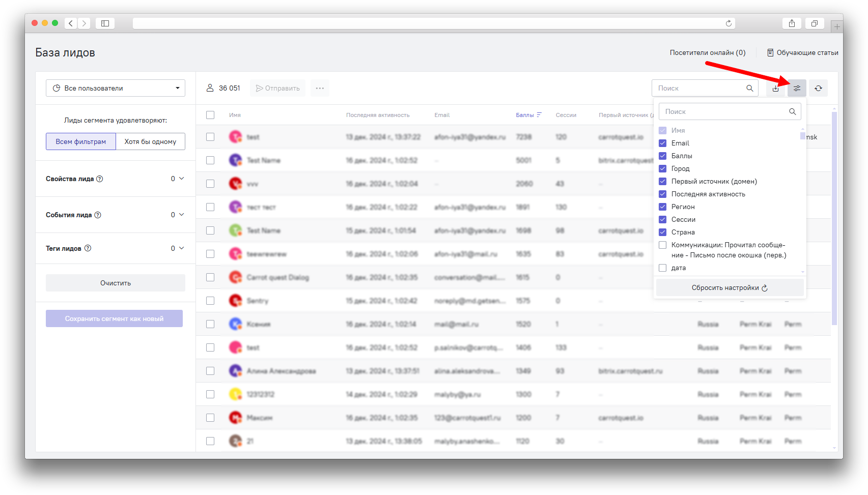The height and width of the screenshot is (495, 868).
Task: Expand the Свойства лида filter section
Action: click(181, 179)
